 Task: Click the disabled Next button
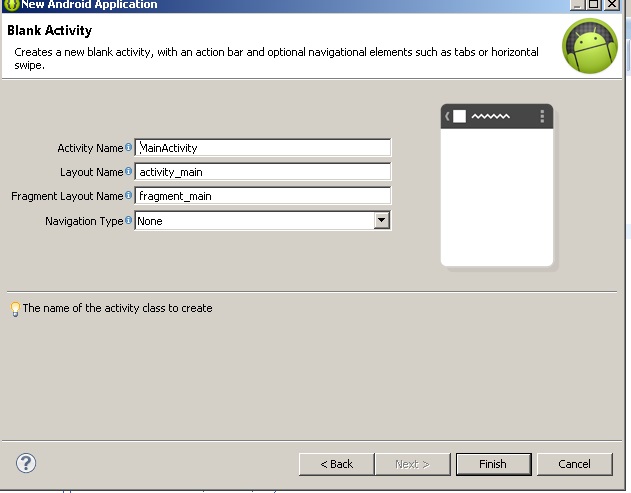pyautogui.click(x=412, y=464)
